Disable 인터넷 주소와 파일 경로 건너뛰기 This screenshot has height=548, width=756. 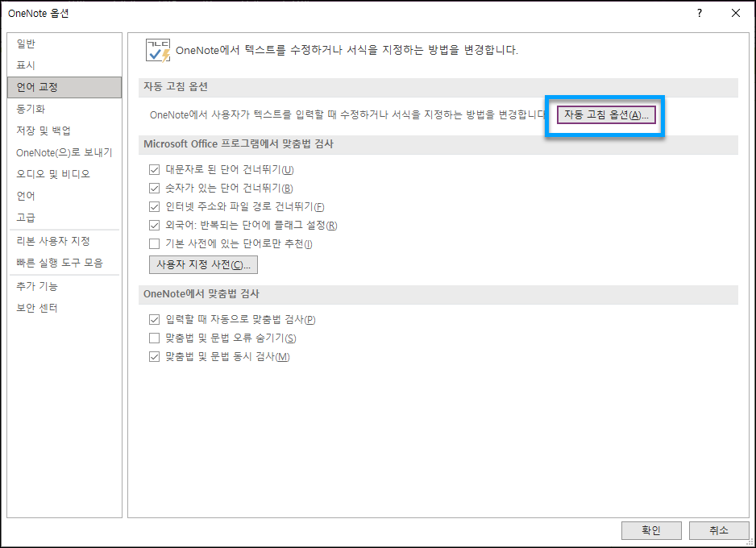point(155,206)
